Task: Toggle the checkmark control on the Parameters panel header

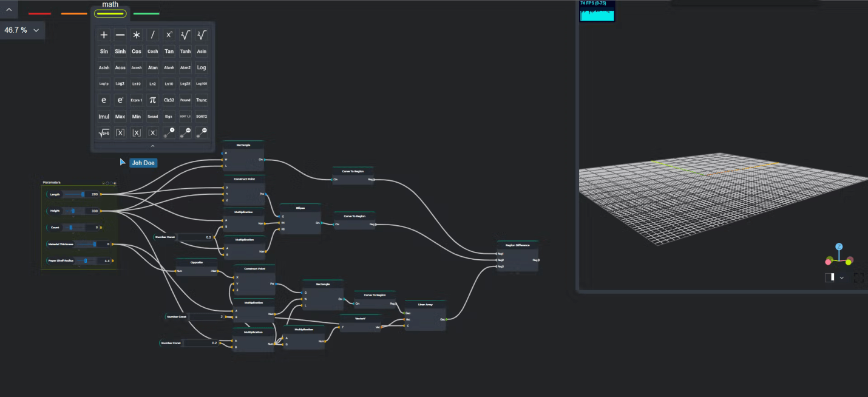Action: [103, 183]
